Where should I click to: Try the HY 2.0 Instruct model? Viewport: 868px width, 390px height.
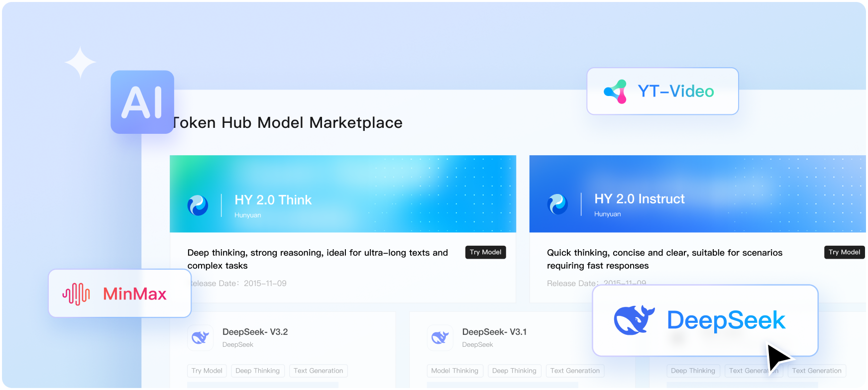844,252
